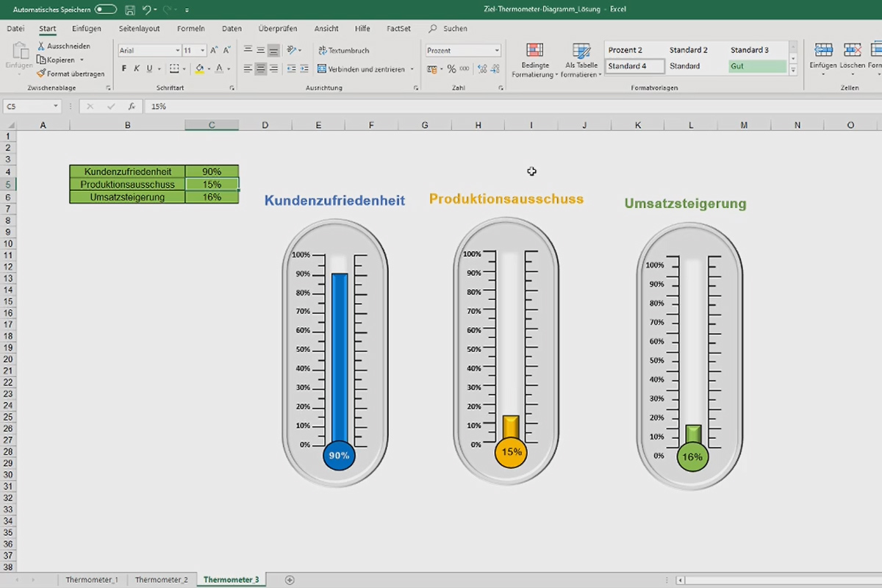Toggle bold formatting (F)
This screenshot has width=882, height=588.
coord(124,68)
